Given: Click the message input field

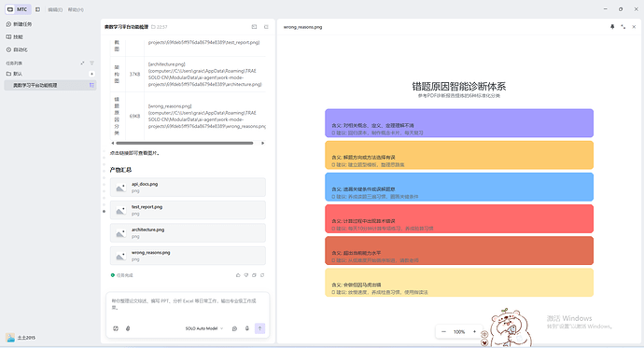Looking at the screenshot, I should [188, 304].
